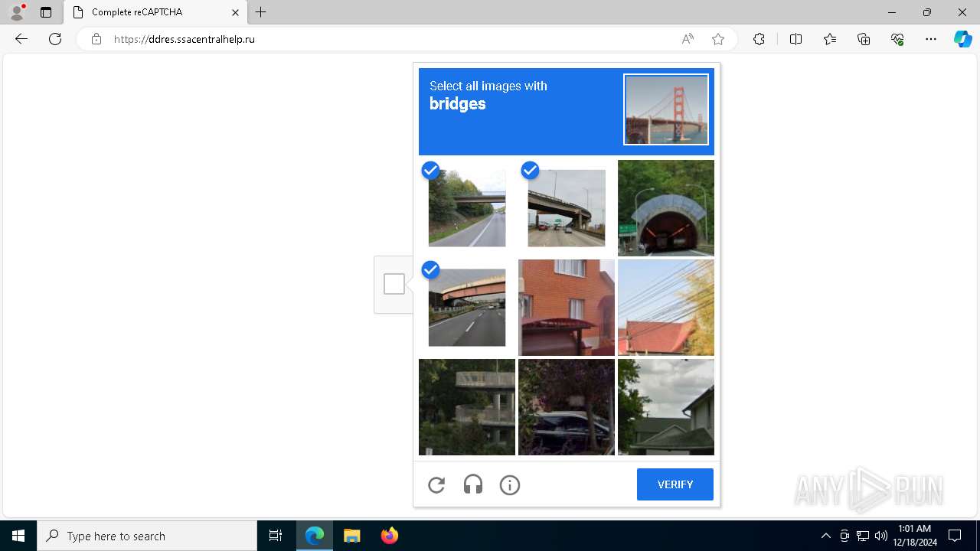Open the clock showing 1:01 AM
The image size is (980, 551).
(x=915, y=536)
